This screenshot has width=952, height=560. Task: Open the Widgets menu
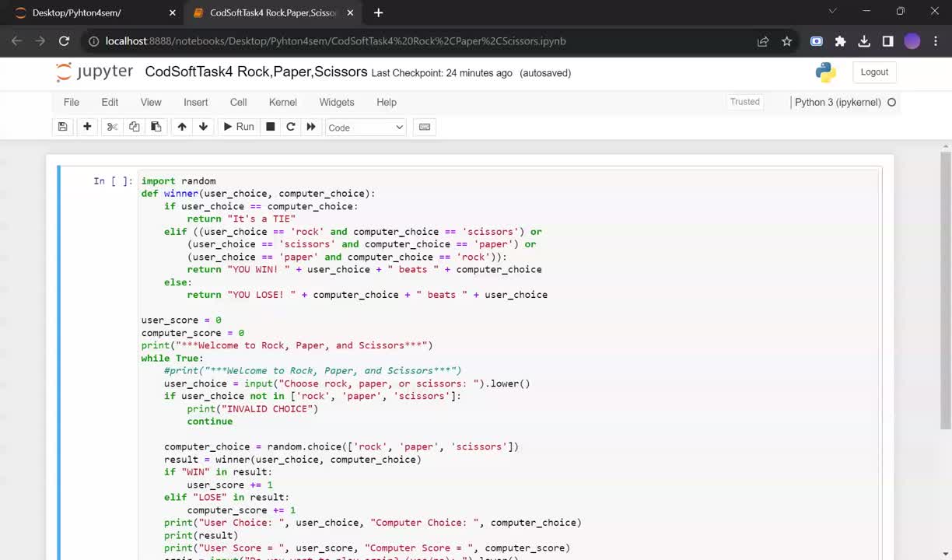point(336,102)
